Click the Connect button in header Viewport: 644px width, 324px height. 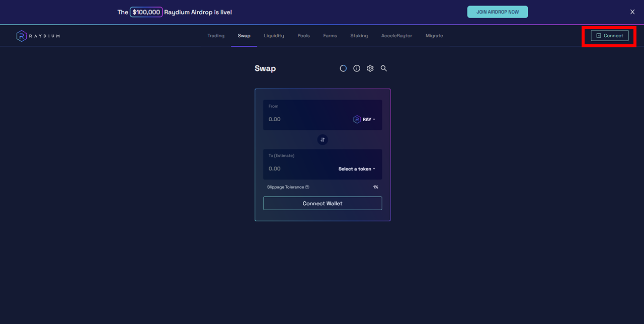coord(610,36)
